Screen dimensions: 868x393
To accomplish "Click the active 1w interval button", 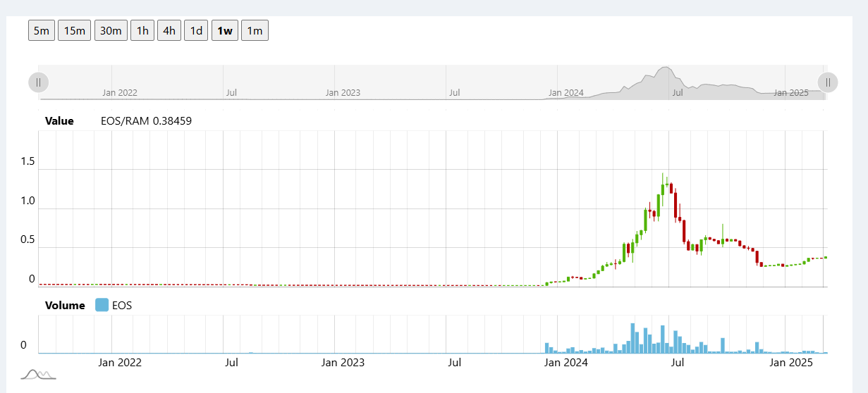I will (x=225, y=30).
